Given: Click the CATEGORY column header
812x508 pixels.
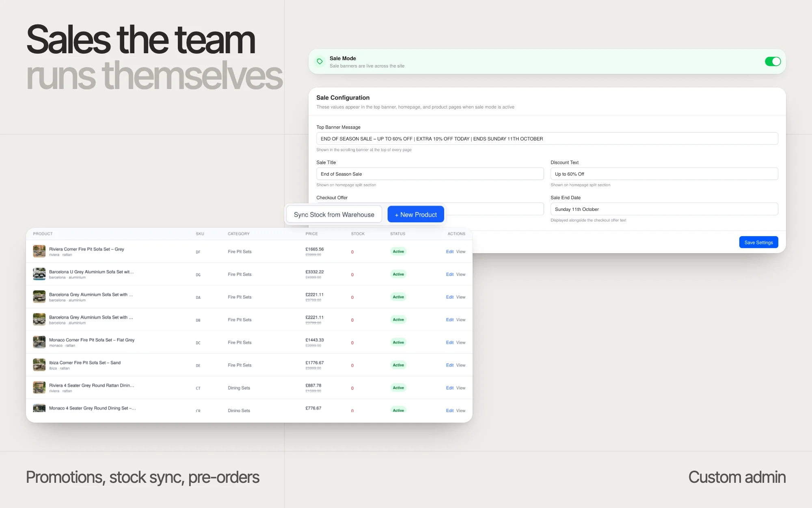Looking at the screenshot, I should click(239, 234).
